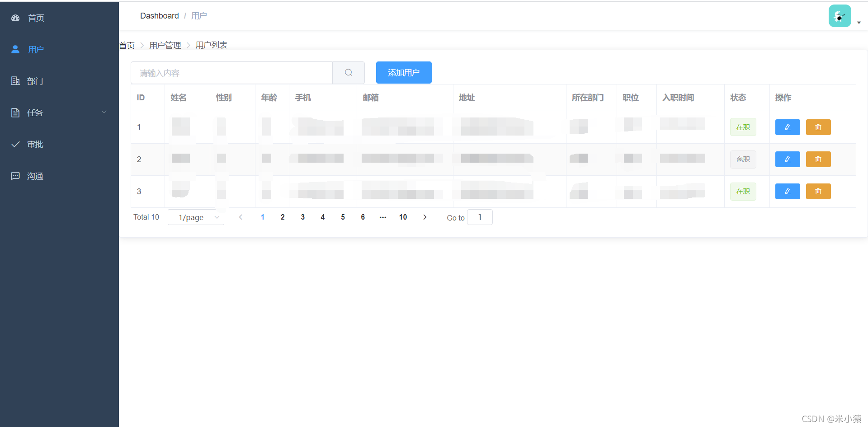Click the search magnifier icon
The width and height of the screenshot is (868, 427).
coord(348,72)
